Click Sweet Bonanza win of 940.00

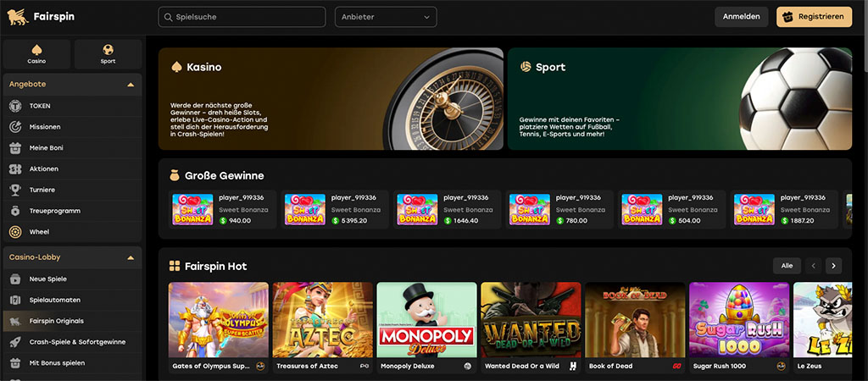(223, 210)
